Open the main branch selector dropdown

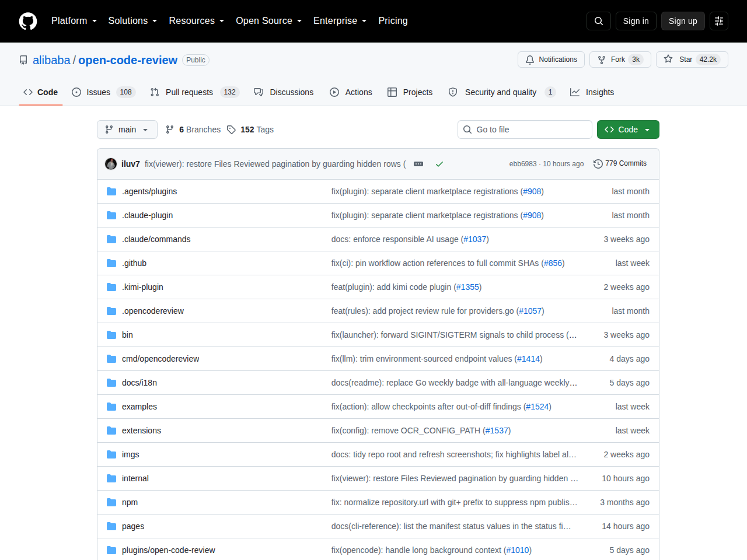tap(127, 129)
